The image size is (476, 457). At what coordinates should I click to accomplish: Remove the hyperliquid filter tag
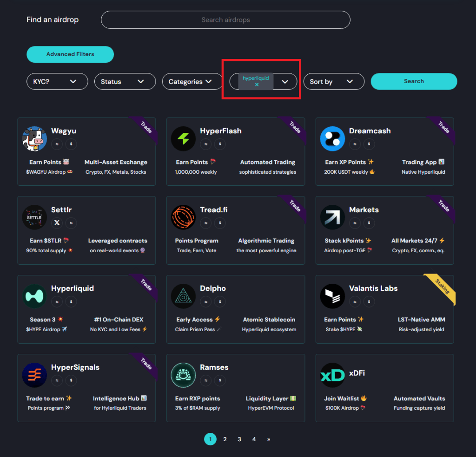coord(257,85)
